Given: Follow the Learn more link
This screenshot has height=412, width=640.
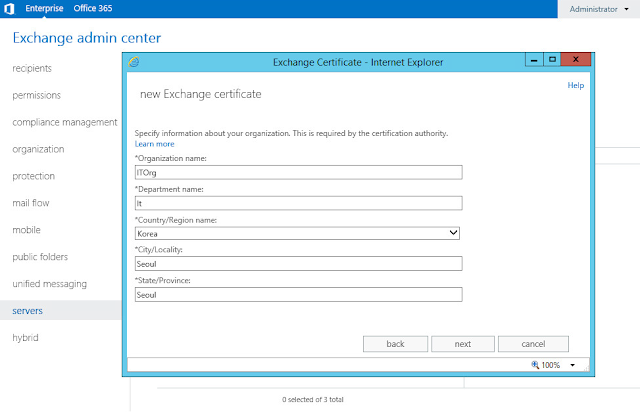Looking at the screenshot, I should click(x=154, y=144).
